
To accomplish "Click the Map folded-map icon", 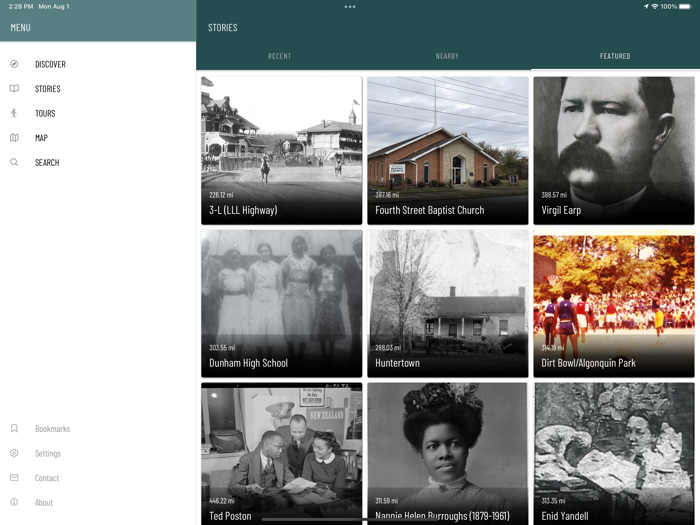I will [14, 138].
